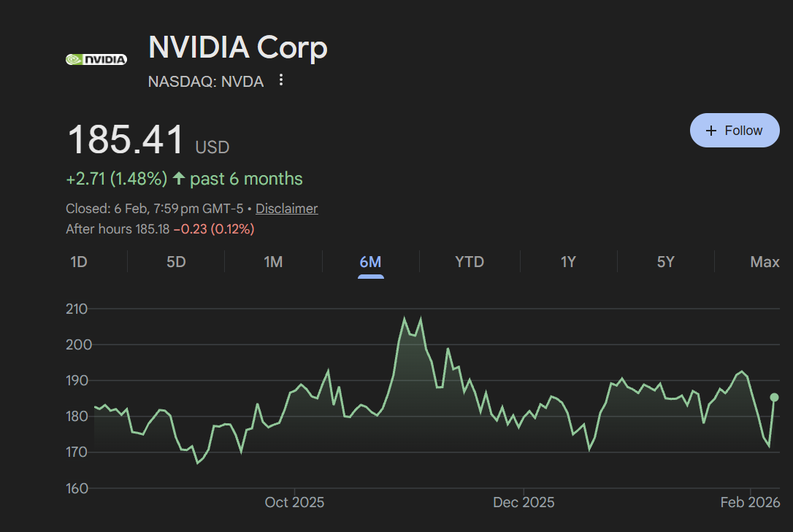Click the 185.41 USD price value
793x532 pixels.
click(126, 140)
